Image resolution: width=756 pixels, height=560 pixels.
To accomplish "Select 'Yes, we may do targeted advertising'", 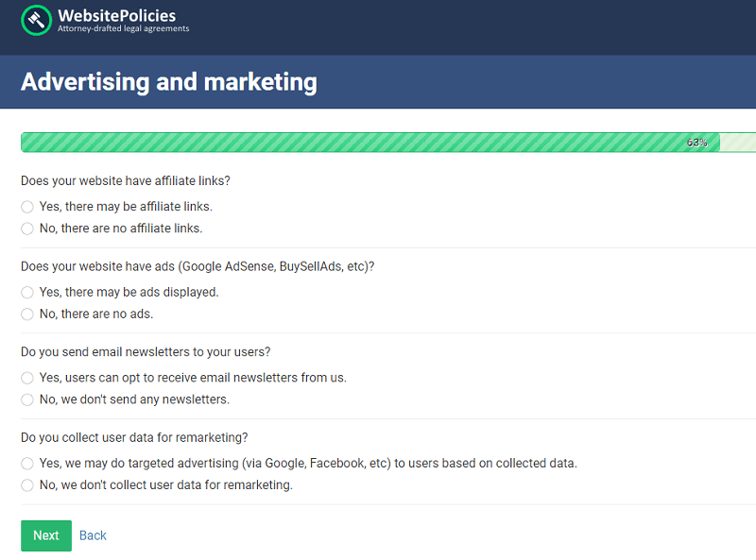I will [x=27, y=464].
